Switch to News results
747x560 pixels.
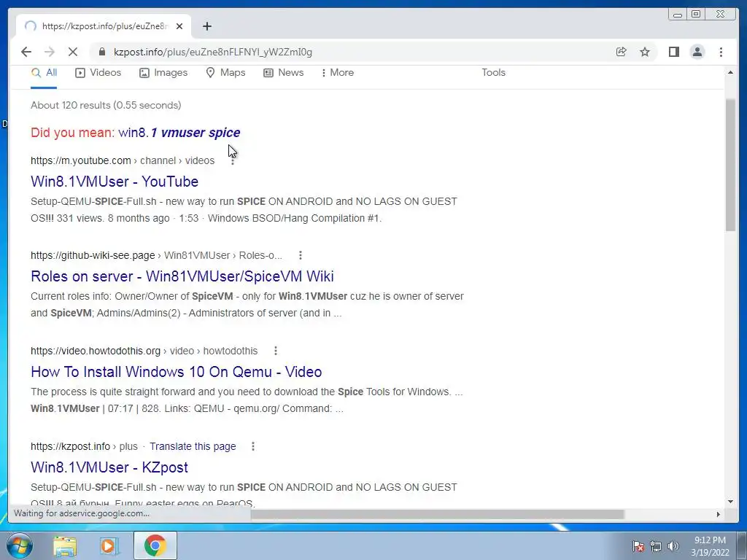284,73
